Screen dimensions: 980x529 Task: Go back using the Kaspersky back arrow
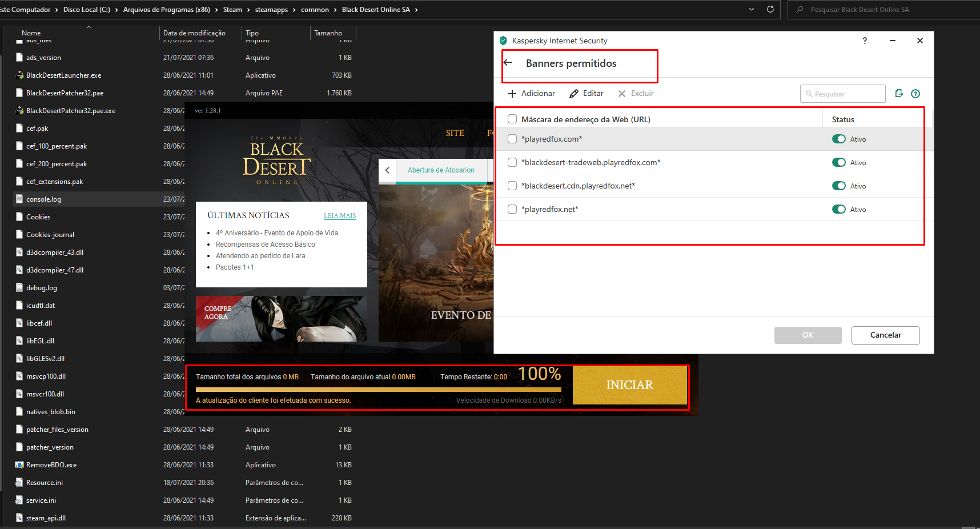508,62
